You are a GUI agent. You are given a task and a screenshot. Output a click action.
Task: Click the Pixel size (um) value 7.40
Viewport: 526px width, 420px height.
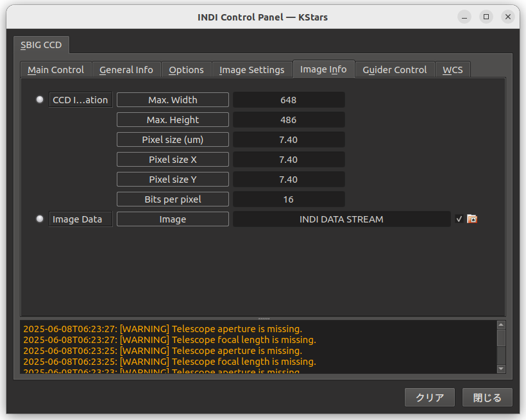[x=289, y=140]
